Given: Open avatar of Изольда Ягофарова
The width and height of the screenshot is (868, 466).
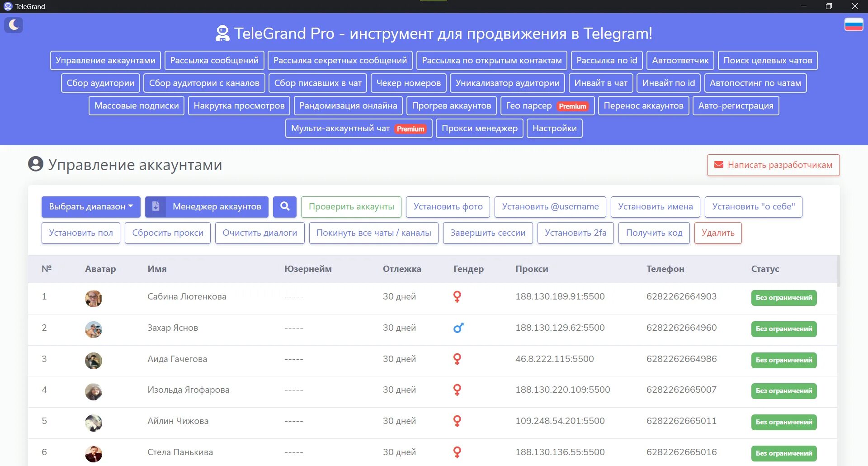Looking at the screenshot, I should click(x=94, y=392).
